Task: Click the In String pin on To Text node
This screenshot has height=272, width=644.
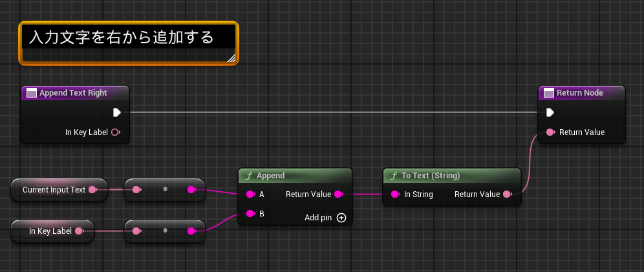Action: 395,194
